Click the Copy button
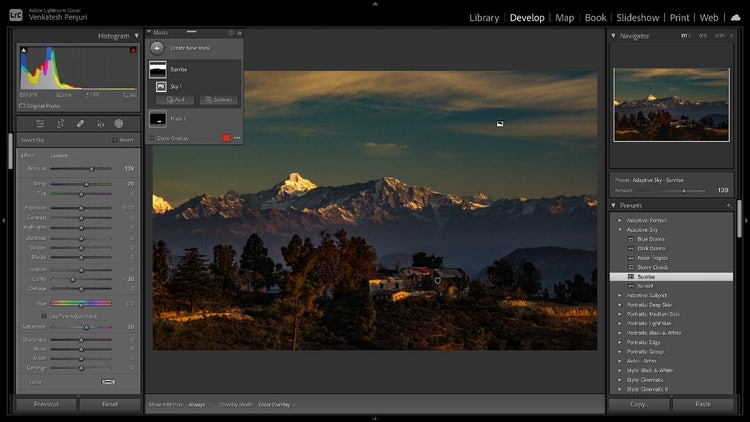The width and height of the screenshot is (750, 422). pyautogui.click(x=639, y=404)
